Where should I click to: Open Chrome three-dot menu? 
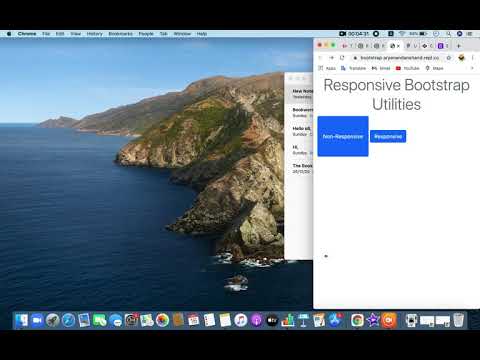click(x=473, y=58)
